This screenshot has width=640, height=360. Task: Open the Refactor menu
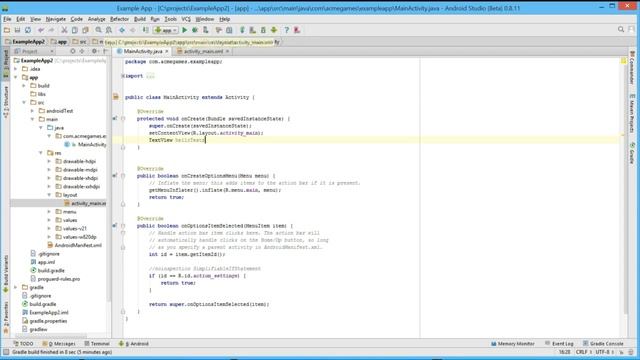pos(119,19)
